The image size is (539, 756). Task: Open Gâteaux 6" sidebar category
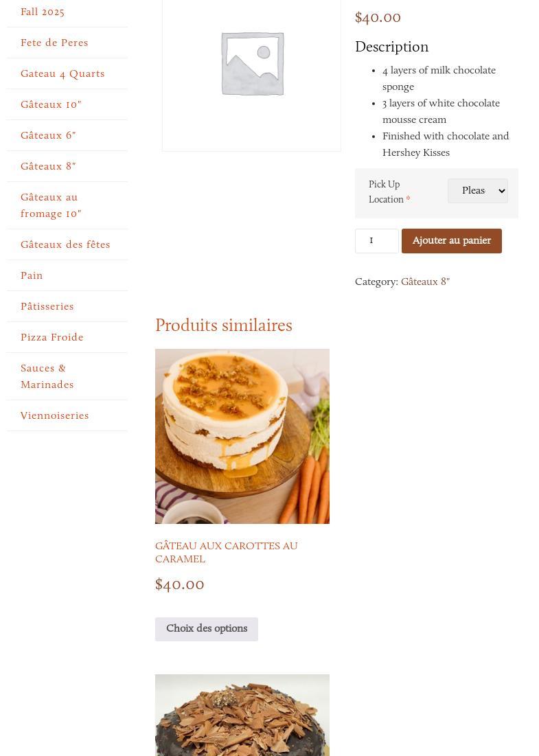click(x=48, y=135)
